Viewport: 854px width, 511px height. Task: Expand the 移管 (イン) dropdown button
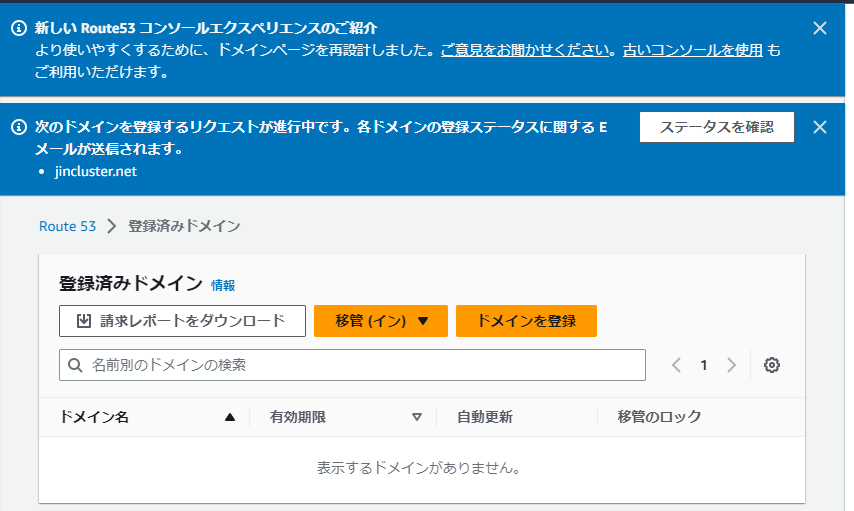point(381,321)
